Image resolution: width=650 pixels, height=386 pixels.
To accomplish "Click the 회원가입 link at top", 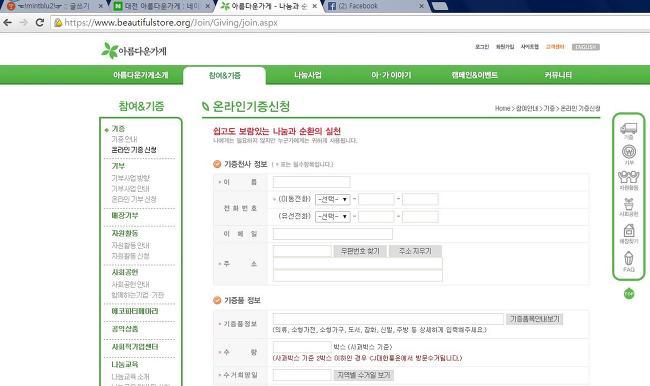I will click(505, 47).
